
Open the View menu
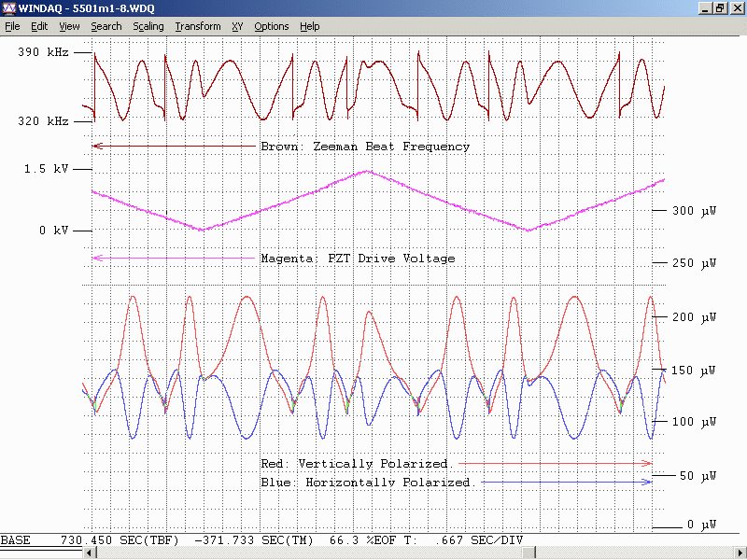pyautogui.click(x=69, y=26)
